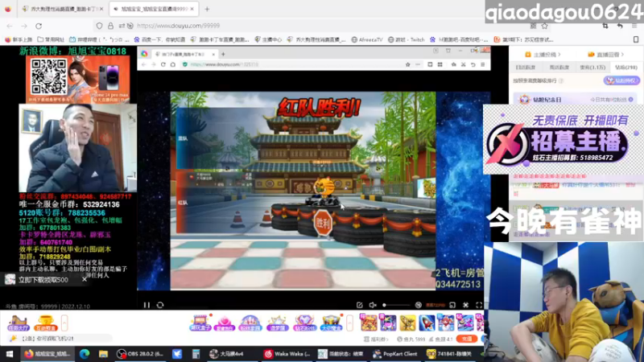Switch to the 旭旭宝宝 Douyu tab
Screen dimensions: 644x362
(153, 9)
